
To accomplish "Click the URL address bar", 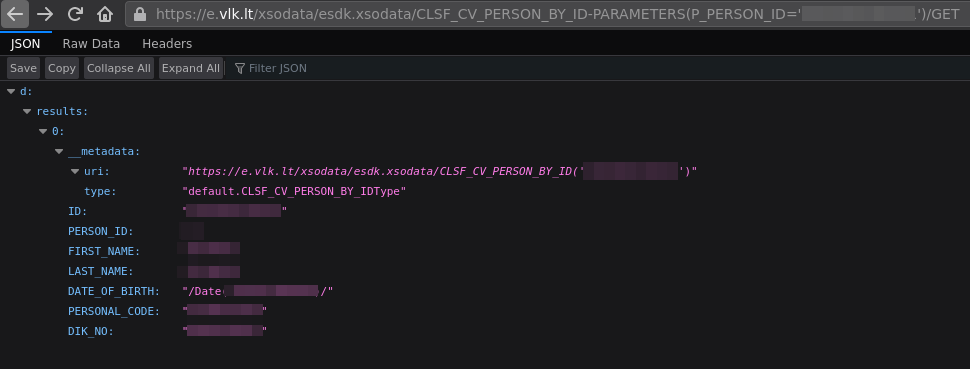I will coord(547,14).
